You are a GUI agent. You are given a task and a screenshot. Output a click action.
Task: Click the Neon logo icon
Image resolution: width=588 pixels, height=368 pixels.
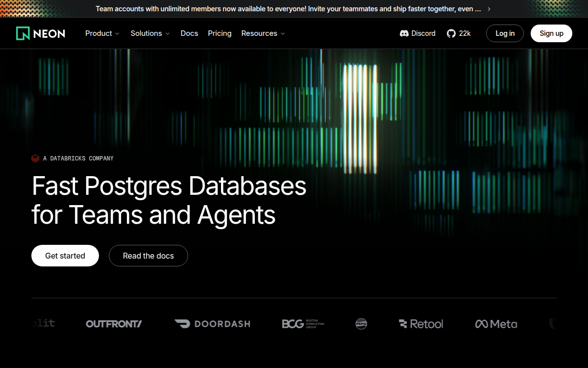click(x=23, y=33)
